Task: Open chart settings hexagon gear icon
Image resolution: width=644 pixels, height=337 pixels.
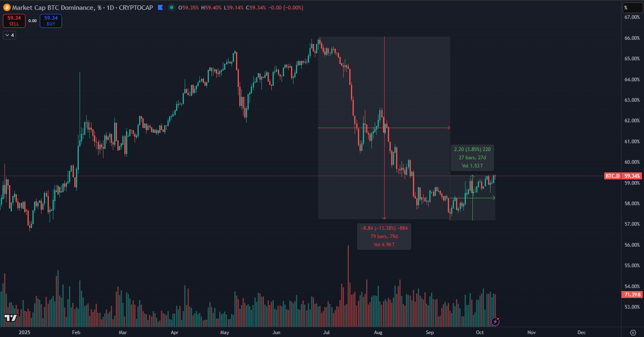Action: click(633, 332)
